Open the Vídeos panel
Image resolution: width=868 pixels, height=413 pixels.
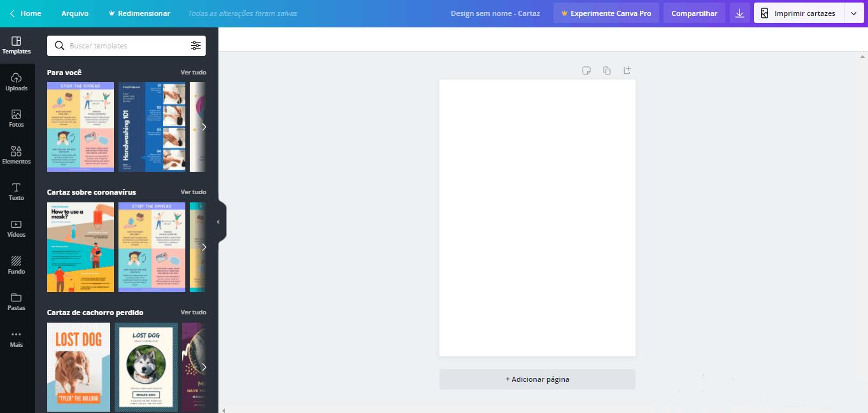[x=17, y=228]
